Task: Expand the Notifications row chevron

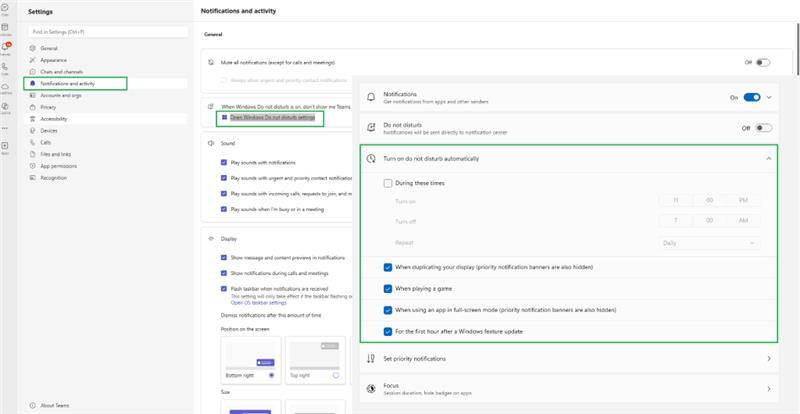Action: [x=769, y=98]
